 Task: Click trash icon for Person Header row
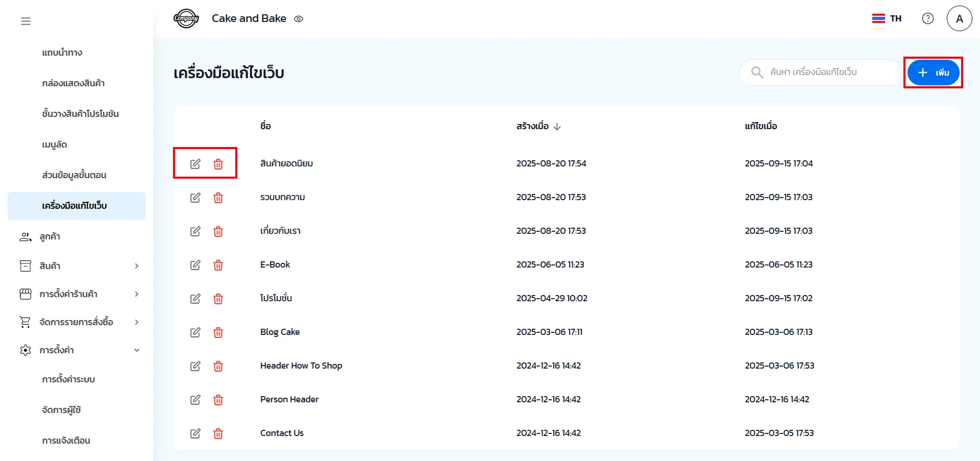coord(218,400)
